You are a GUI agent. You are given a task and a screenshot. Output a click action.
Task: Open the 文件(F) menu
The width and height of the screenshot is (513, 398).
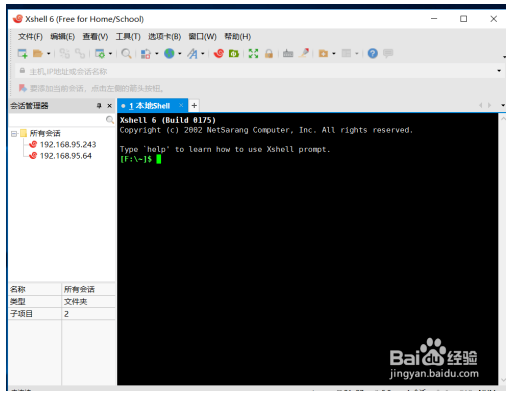coord(30,37)
